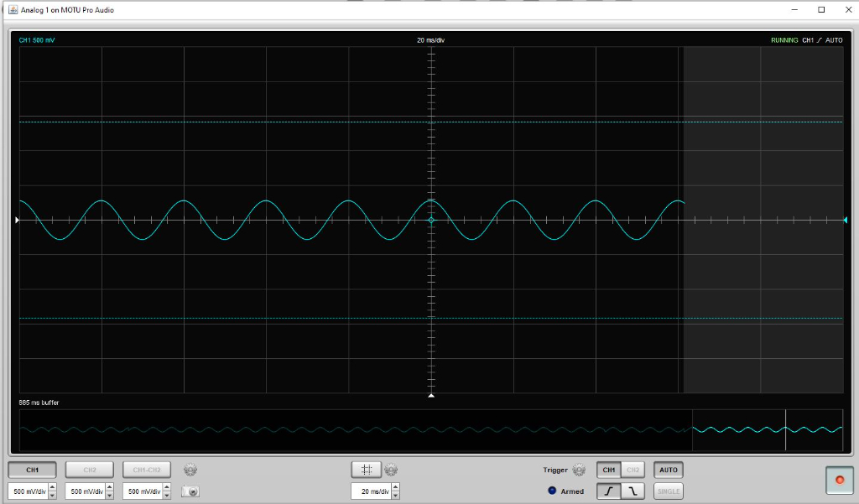Click the 885 ms buffer overview strip
Viewport: 859px width, 504px height.
coord(352,429)
